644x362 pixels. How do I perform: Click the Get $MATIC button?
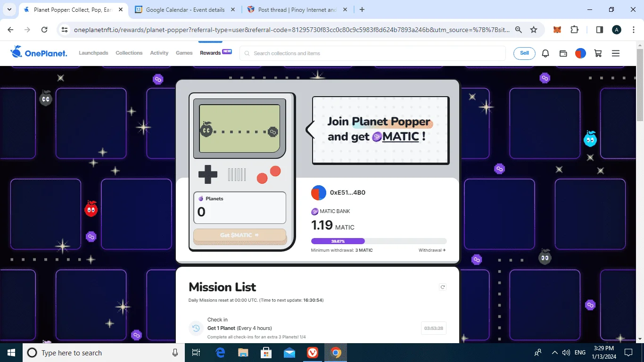coord(240,236)
